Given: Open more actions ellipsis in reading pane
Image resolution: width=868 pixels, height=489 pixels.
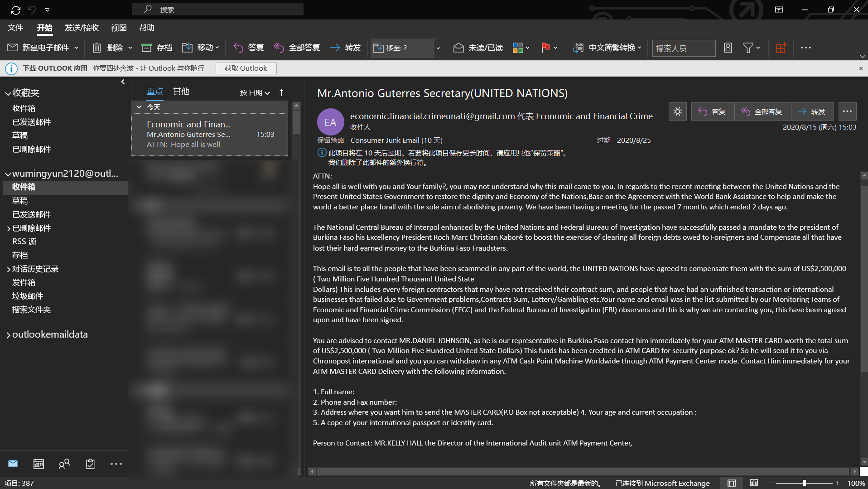Looking at the screenshot, I should 847,111.
